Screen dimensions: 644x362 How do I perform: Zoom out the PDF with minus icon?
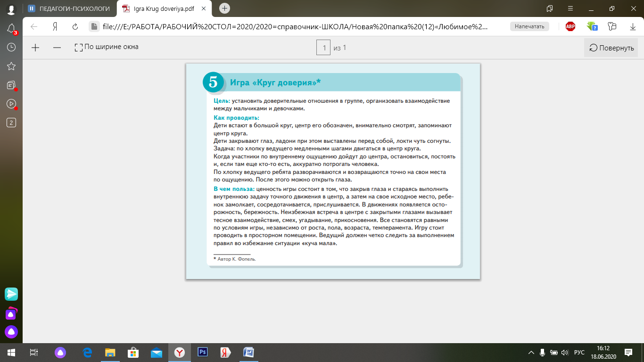coord(57,47)
